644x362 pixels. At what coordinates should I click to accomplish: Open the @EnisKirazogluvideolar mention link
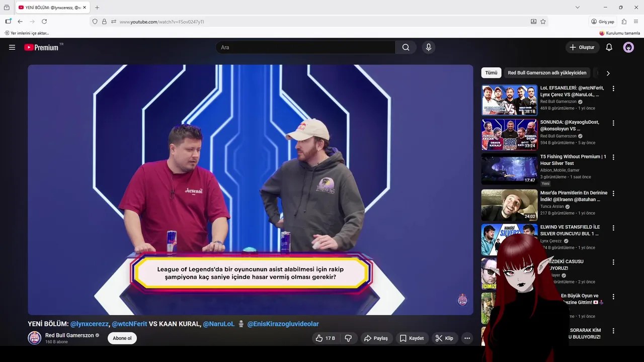[283, 324]
